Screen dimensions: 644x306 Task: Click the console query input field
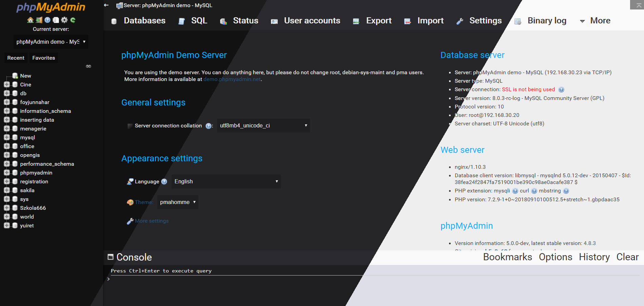237,279
